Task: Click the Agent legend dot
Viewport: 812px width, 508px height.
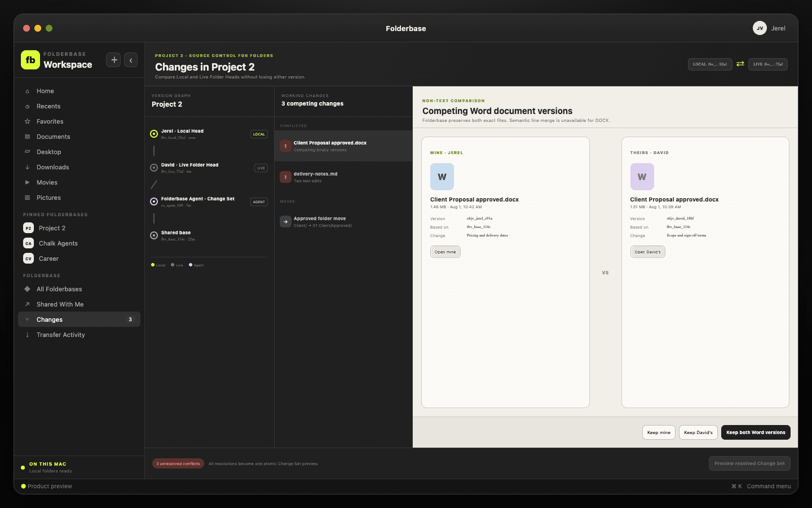Action: [191, 265]
